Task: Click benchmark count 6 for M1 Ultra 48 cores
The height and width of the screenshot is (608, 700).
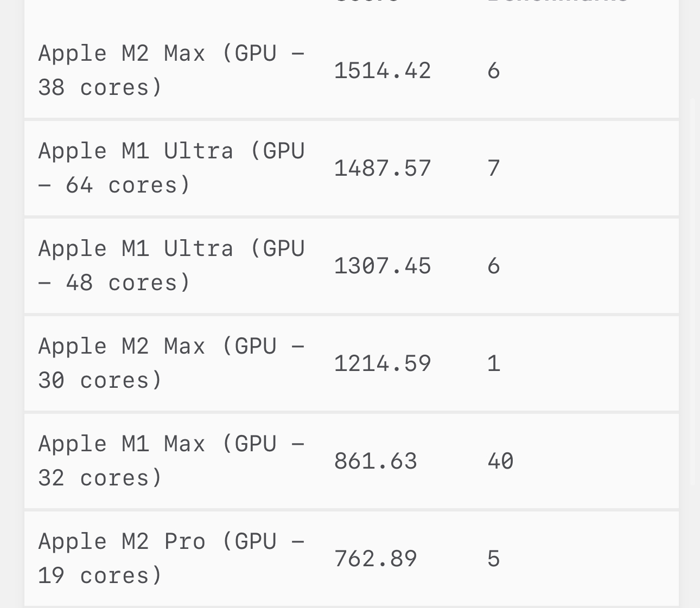Action: tap(493, 266)
